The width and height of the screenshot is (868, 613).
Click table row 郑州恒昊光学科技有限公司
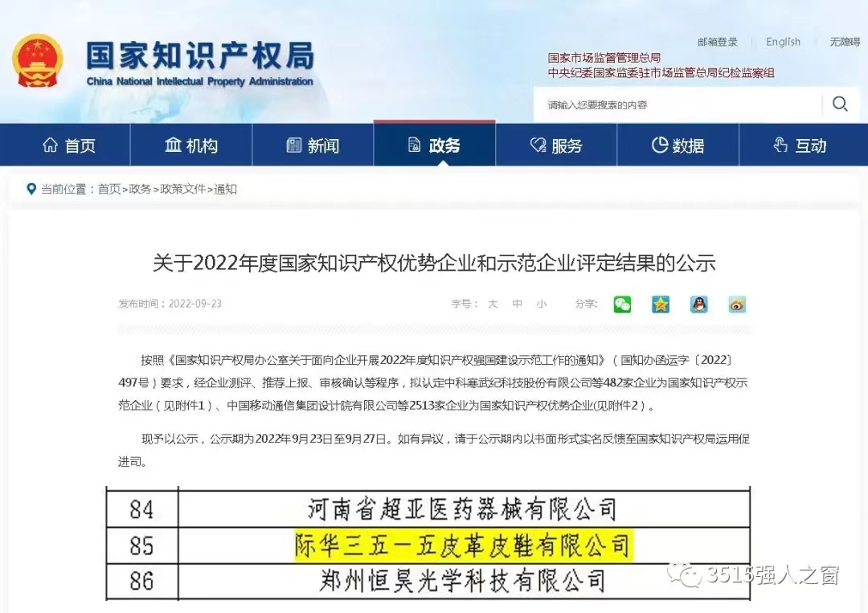click(x=464, y=582)
